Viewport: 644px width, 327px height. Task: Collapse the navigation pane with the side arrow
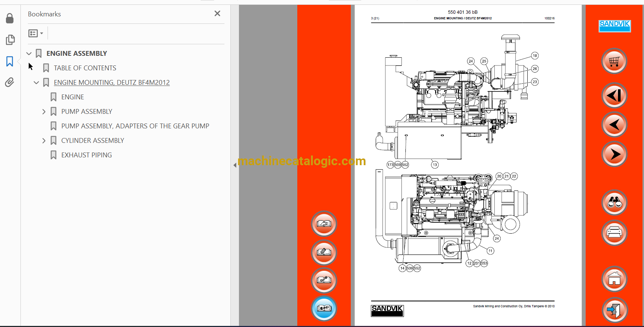point(235,165)
